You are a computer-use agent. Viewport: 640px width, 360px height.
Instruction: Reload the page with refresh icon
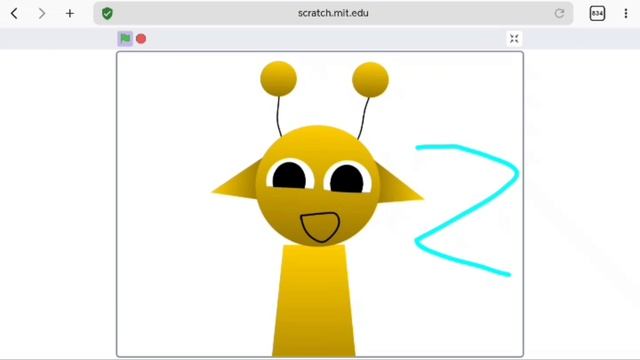pyautogui.click(x=559, y=13)
